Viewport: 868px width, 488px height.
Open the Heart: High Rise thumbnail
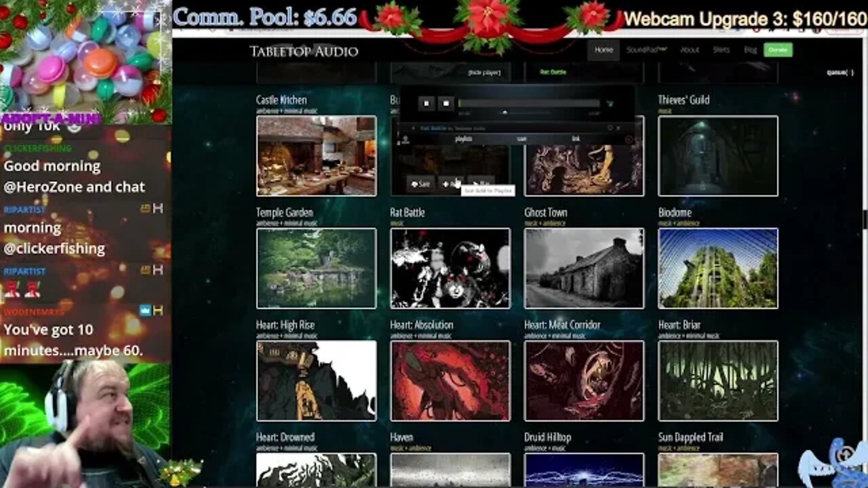[316, 381]
